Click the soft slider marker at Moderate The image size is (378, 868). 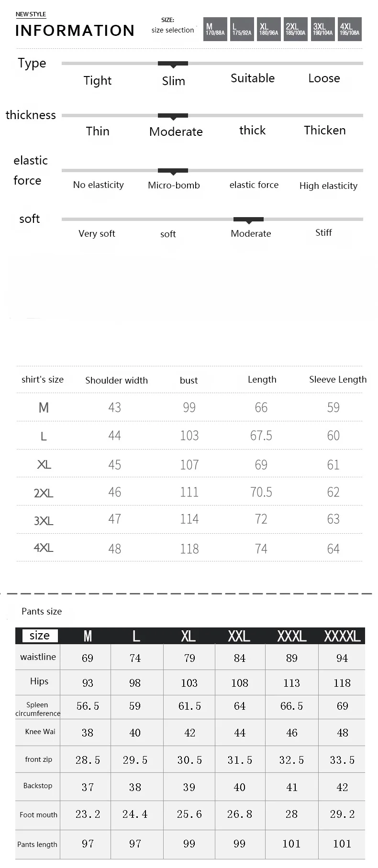point(248,220)
